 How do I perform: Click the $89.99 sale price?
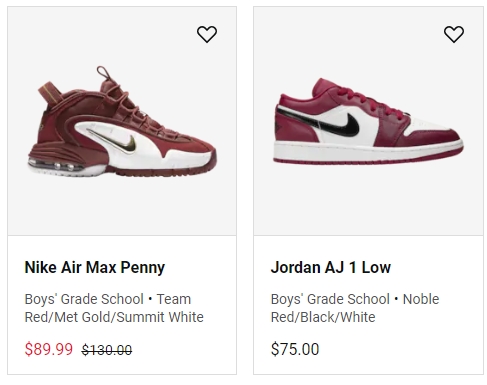coord(49,349)
